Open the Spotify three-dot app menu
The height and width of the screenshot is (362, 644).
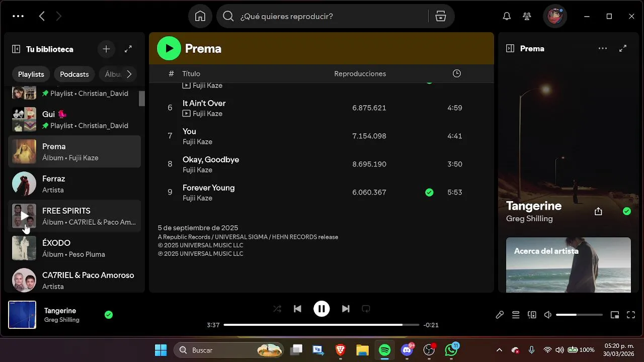(18, 16)
